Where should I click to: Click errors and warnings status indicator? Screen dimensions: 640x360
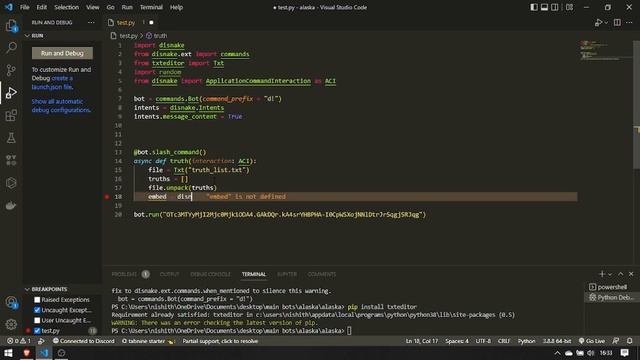click(x=18, y=341)
